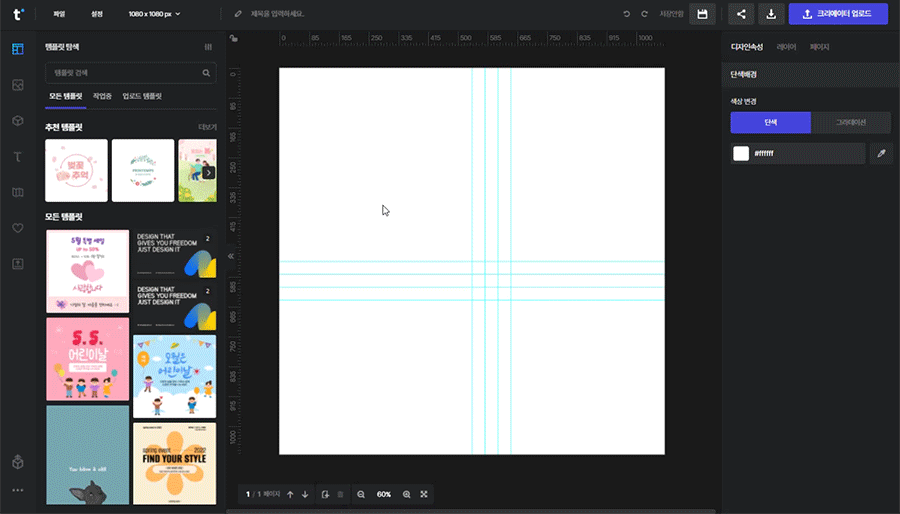Select the eyedropper color picker tool
This screenshot has width=900, height=514.
(881, 153)
